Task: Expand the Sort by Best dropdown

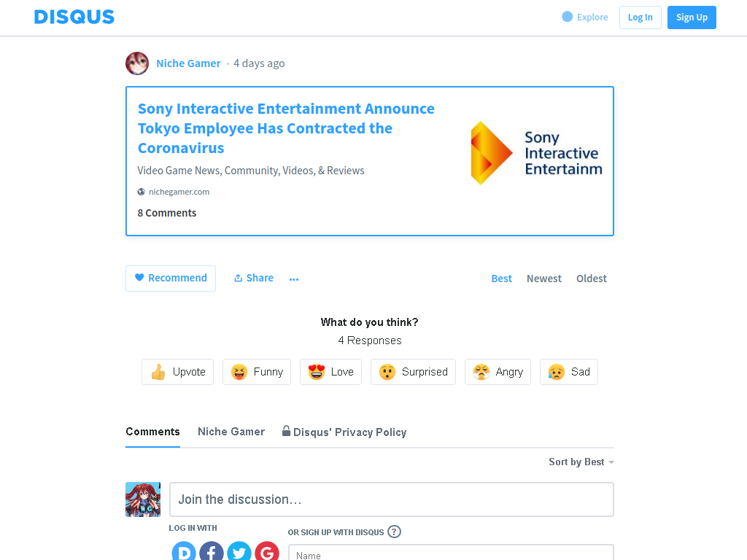Action: click(x=581, y=462)
